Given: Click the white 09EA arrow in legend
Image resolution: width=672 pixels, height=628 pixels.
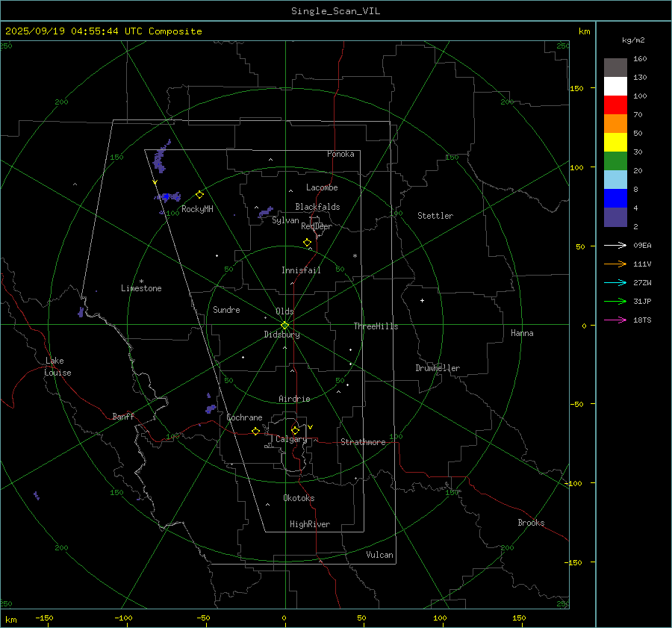Looking at the screenshot, I should (615, 245).
